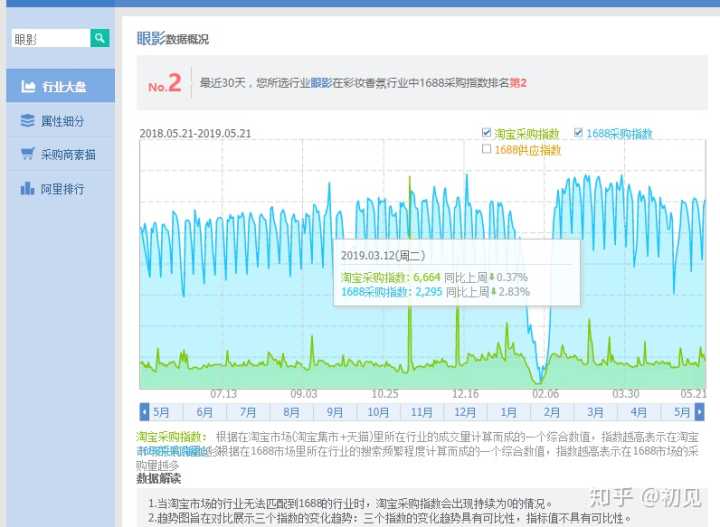
Task: Select 8月 on the month timeline
Action: 292,412
